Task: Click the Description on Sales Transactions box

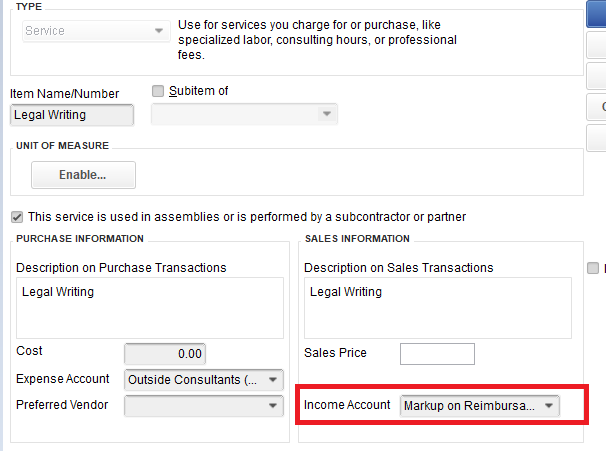Action: 437,307
